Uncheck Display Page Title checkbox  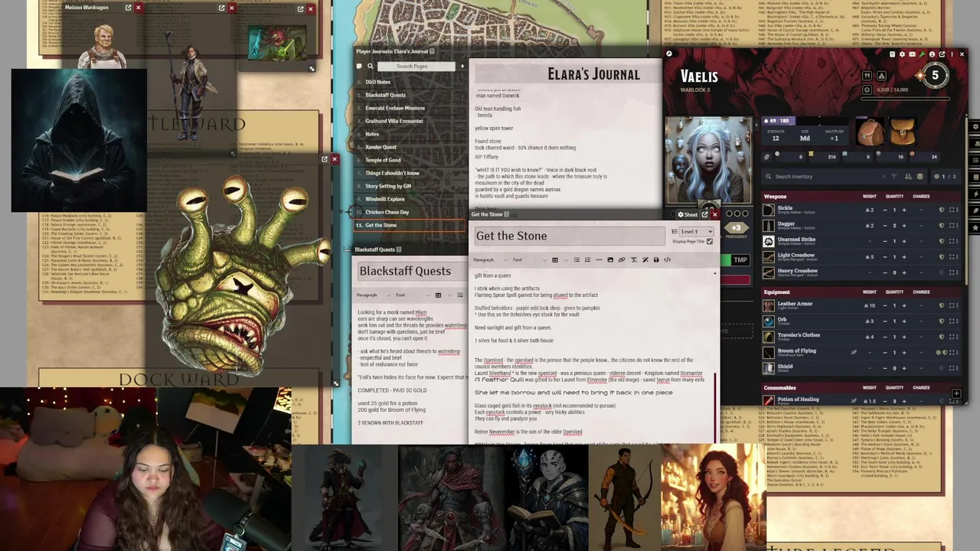(710, 241)
